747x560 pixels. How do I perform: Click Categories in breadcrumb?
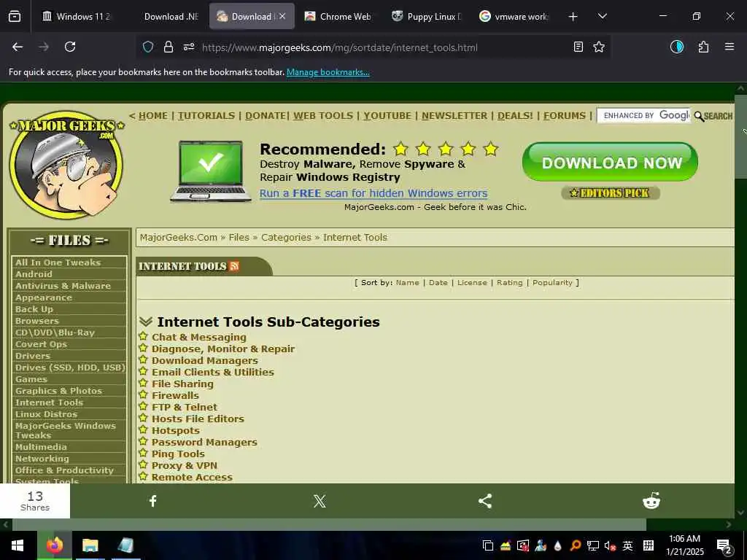point(286,237)
